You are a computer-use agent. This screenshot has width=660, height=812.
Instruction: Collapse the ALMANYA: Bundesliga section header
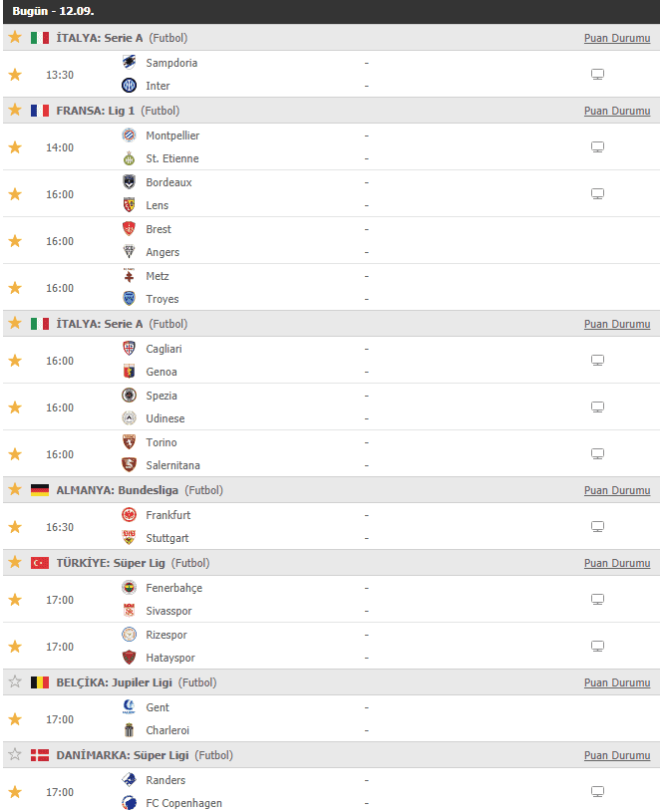pyautogui.click(x=332, y=490)
